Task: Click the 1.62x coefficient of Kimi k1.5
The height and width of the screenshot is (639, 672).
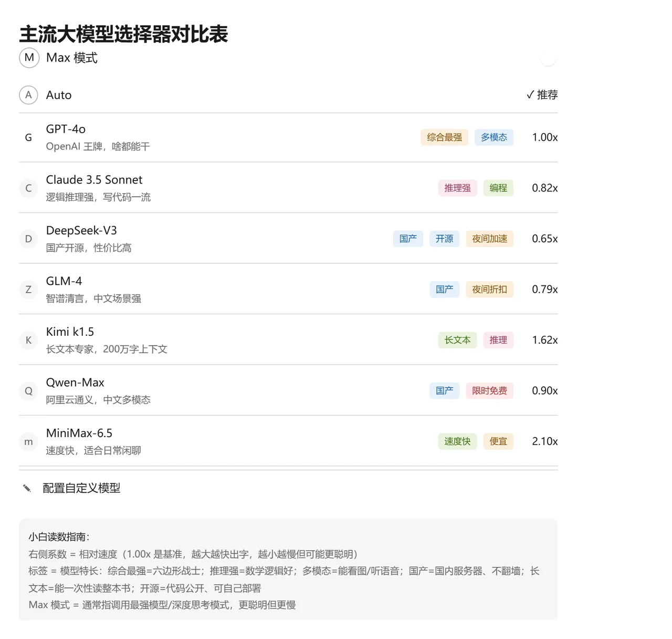Action: point(545,340)
